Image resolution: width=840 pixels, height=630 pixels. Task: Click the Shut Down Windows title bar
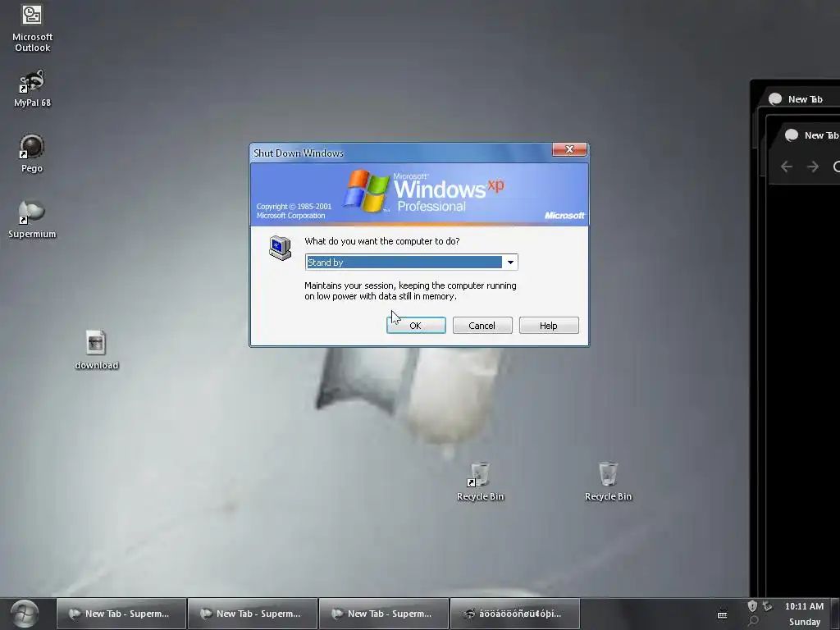(402, 153)
